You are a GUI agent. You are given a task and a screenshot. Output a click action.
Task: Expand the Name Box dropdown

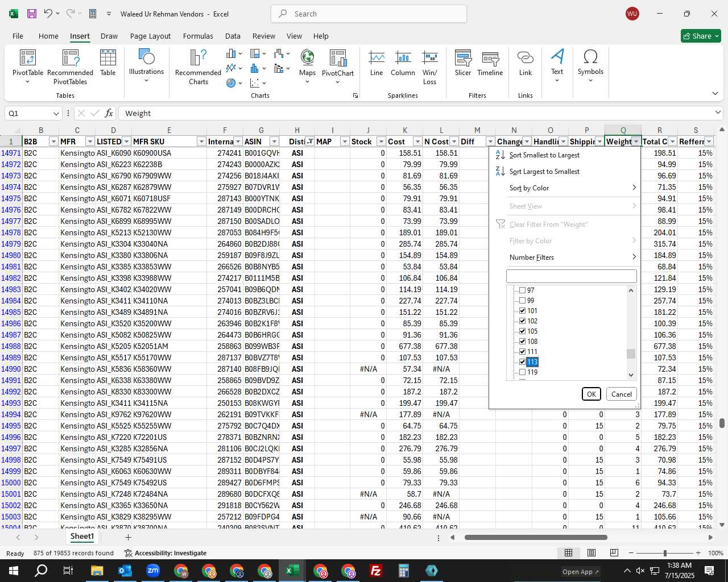56,114
